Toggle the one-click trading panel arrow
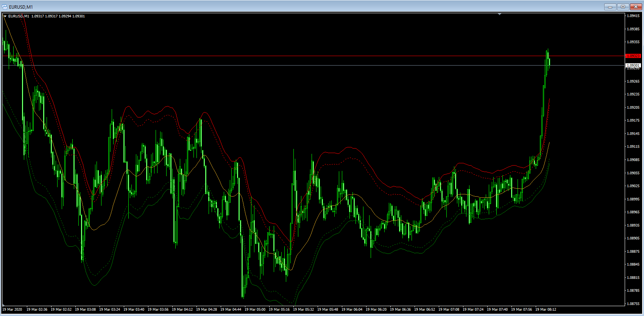 point(5,16)
